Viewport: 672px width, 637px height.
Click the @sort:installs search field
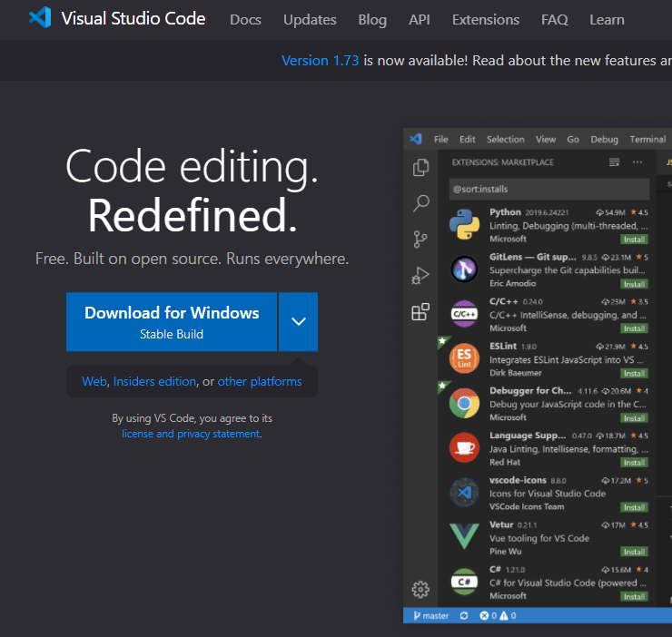coord(549,189)
